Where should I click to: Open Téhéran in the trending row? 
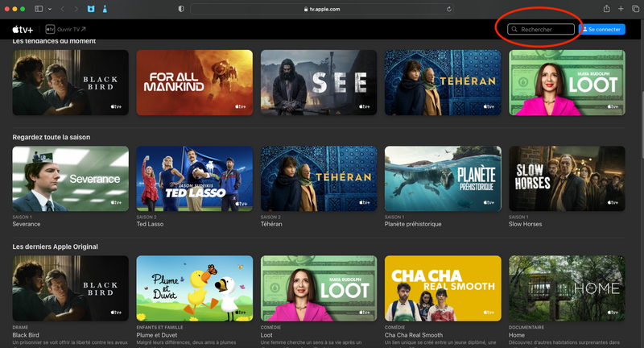coord(443,83)
